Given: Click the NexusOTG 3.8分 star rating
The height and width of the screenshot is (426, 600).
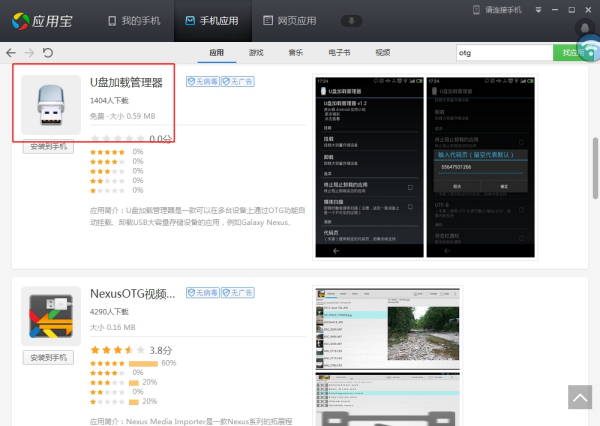Looking at the screenshot, I should (x=131, y=350).
